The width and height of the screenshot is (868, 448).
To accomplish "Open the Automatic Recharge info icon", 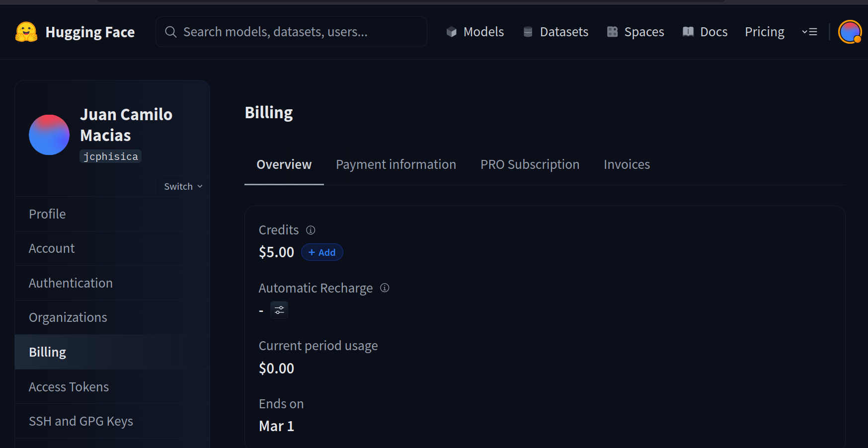I will pos(384,288).
